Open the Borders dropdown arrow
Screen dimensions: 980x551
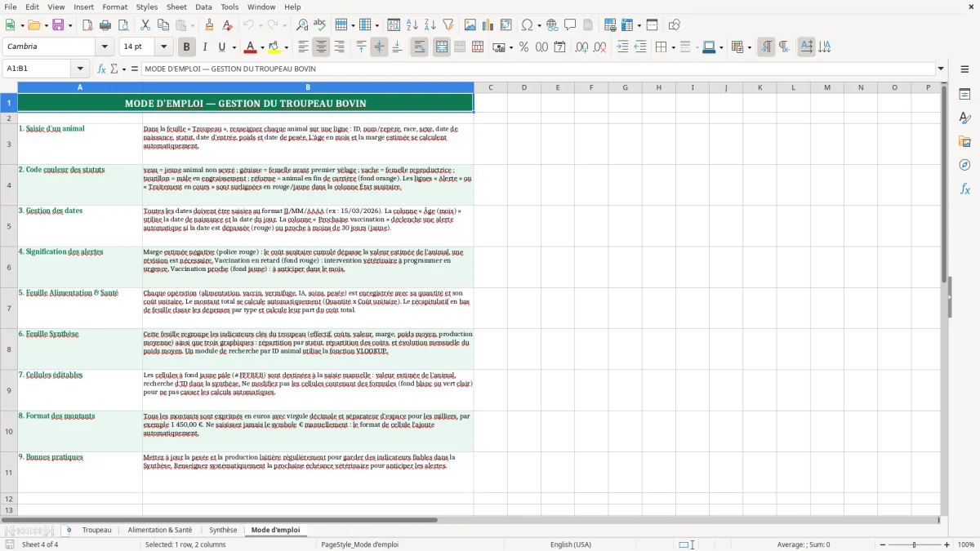(673, 47)
